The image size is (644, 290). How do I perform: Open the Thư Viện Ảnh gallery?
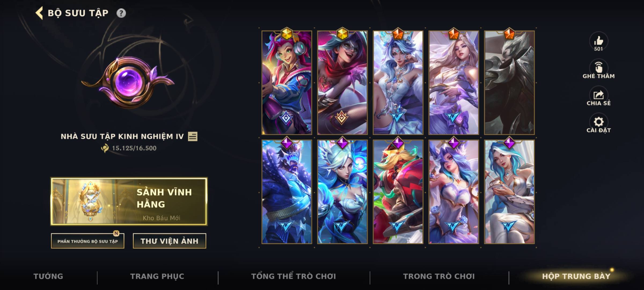[x=170, y=241]
